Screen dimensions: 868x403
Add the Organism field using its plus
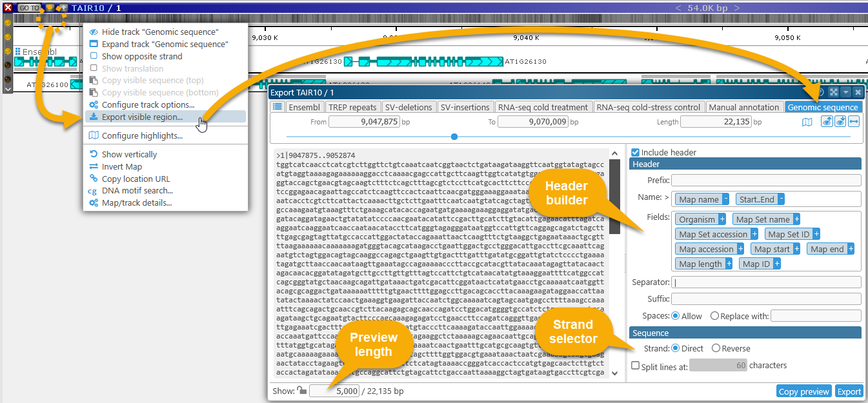point(722,220)
